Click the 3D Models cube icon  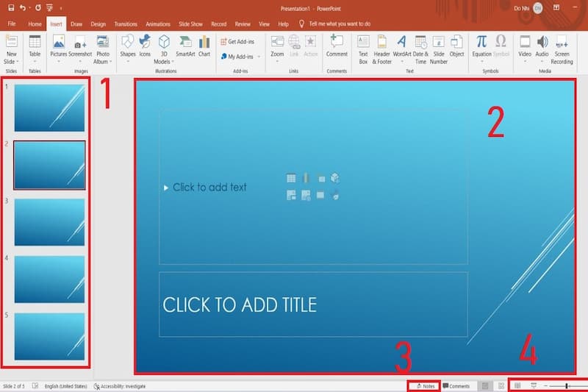(x=164, y=42)
